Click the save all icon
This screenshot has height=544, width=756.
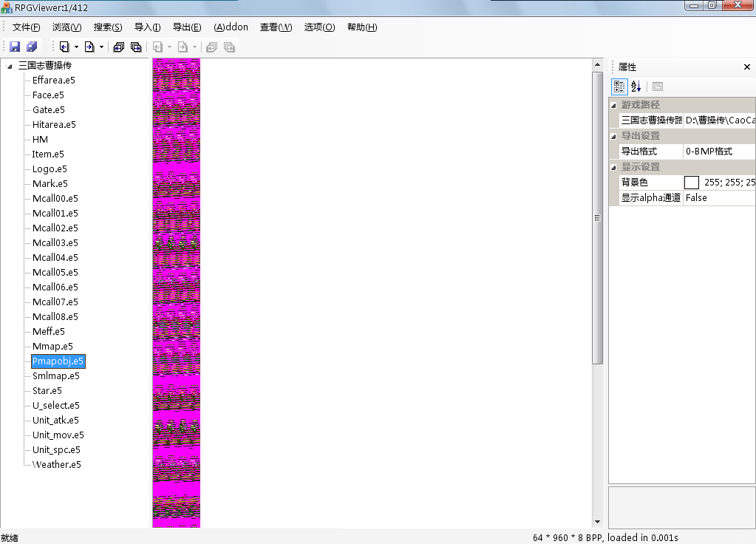point(32,47)
